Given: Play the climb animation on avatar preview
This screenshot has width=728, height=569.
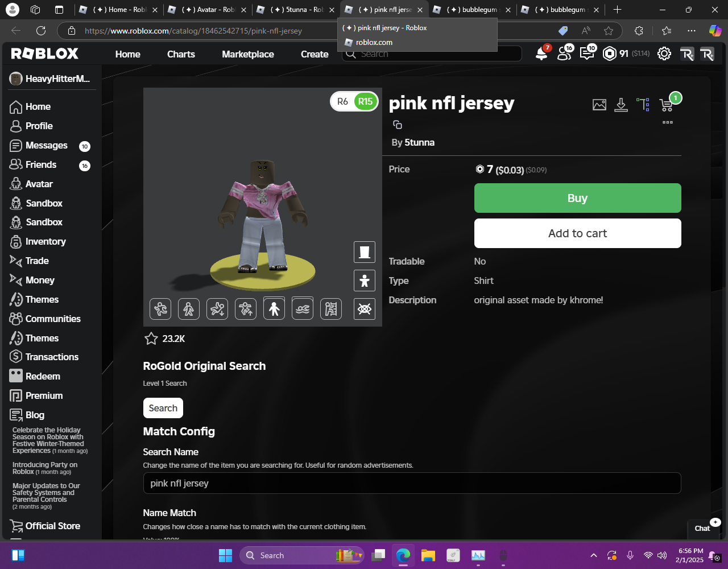Looking at the screenshot, I should click(331, 309).
